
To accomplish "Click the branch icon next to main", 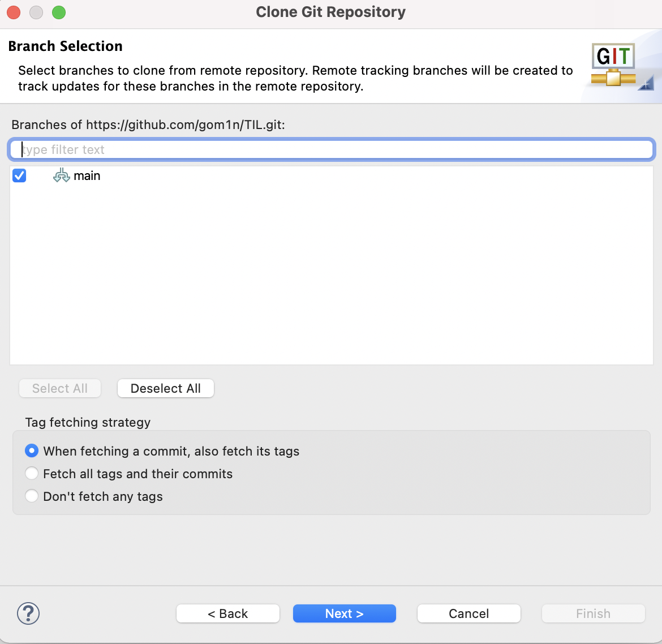I will [x=61, y=175].
